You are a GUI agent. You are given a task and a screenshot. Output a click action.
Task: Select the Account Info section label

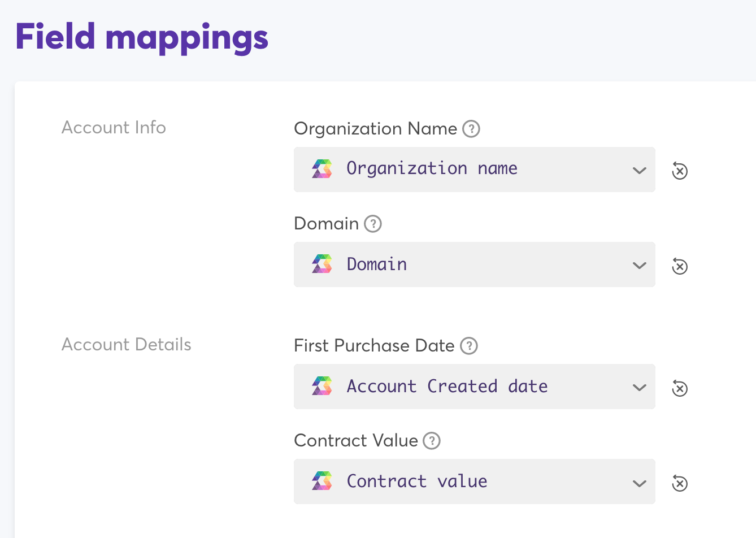tap(114, 128)
